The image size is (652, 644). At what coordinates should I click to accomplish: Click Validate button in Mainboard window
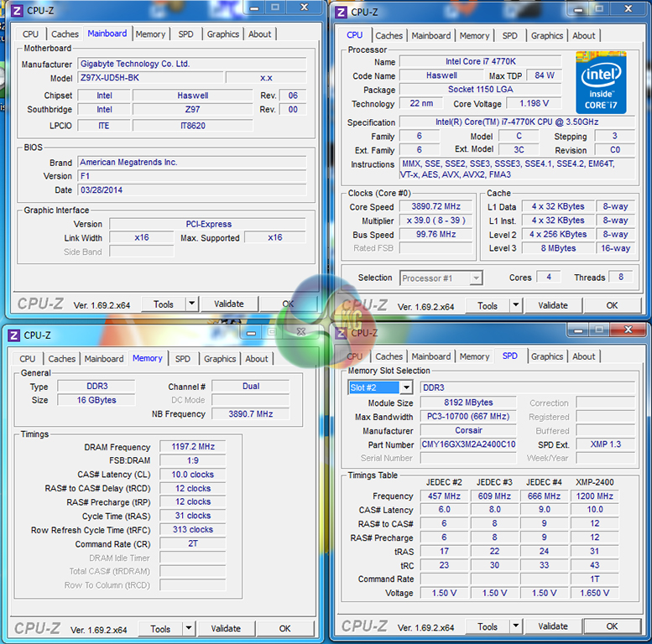click(229, 304)
